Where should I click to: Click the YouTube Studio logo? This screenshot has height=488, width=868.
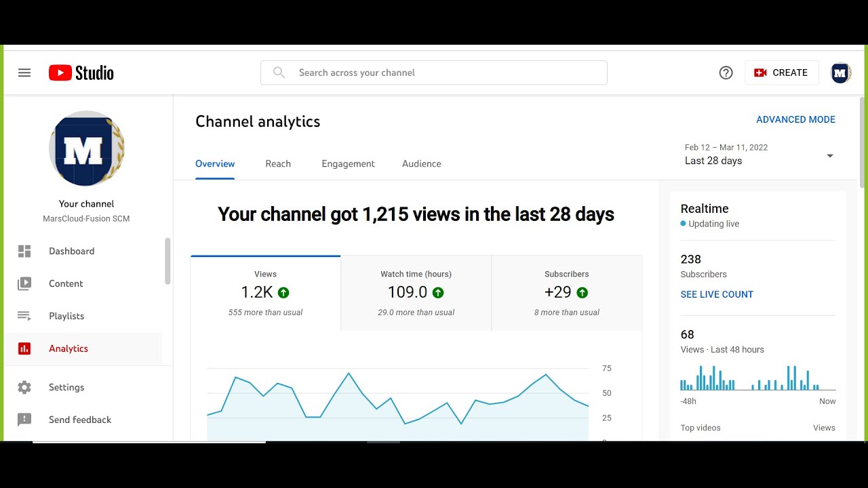(x=81, y=73)
